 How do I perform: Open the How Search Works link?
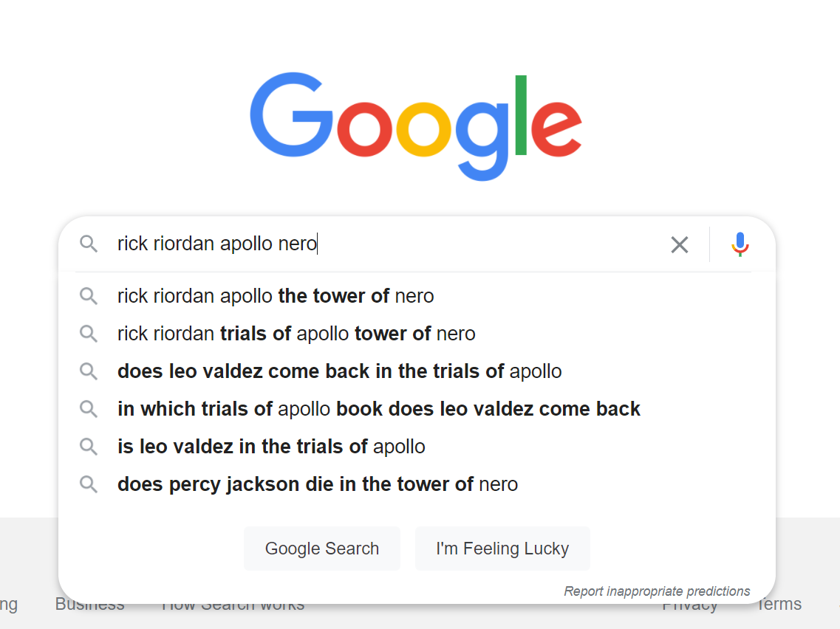233,603
